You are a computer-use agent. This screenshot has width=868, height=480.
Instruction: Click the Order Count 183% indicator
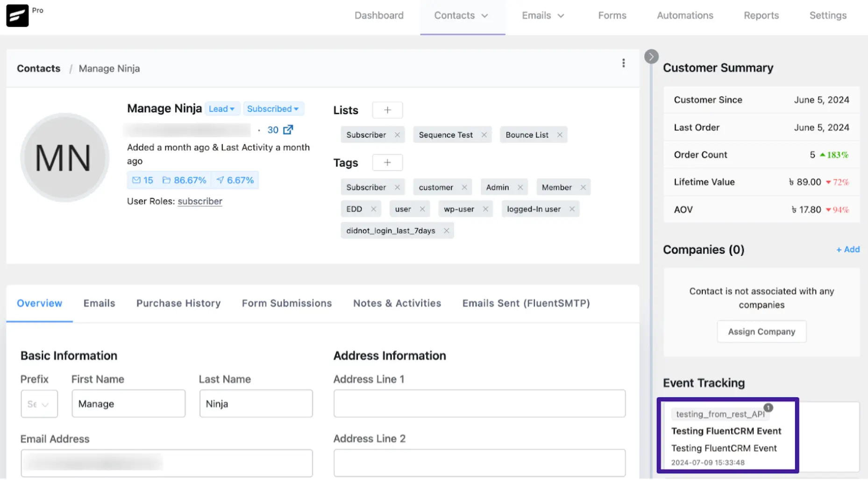(x=834, y=155)
